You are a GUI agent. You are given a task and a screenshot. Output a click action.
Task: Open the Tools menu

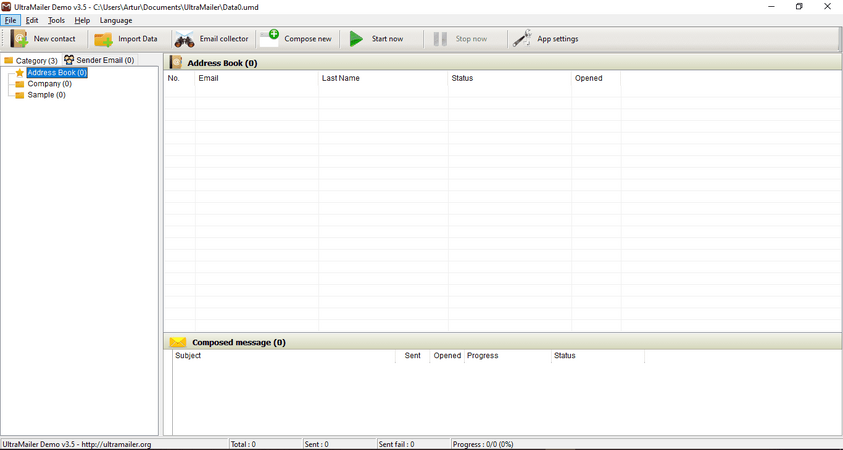coord(56,20)
